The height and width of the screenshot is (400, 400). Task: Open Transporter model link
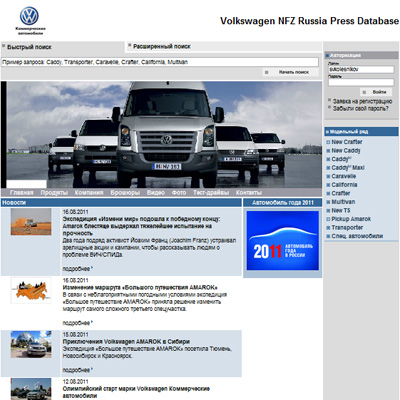click(347, 227)
